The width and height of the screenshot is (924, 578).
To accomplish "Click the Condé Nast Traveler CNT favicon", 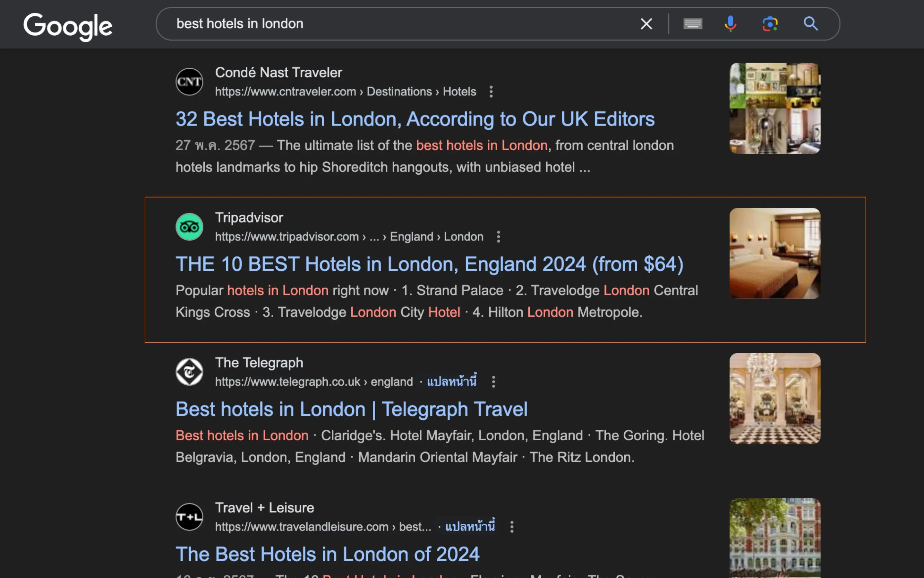I will coord(189,82).
